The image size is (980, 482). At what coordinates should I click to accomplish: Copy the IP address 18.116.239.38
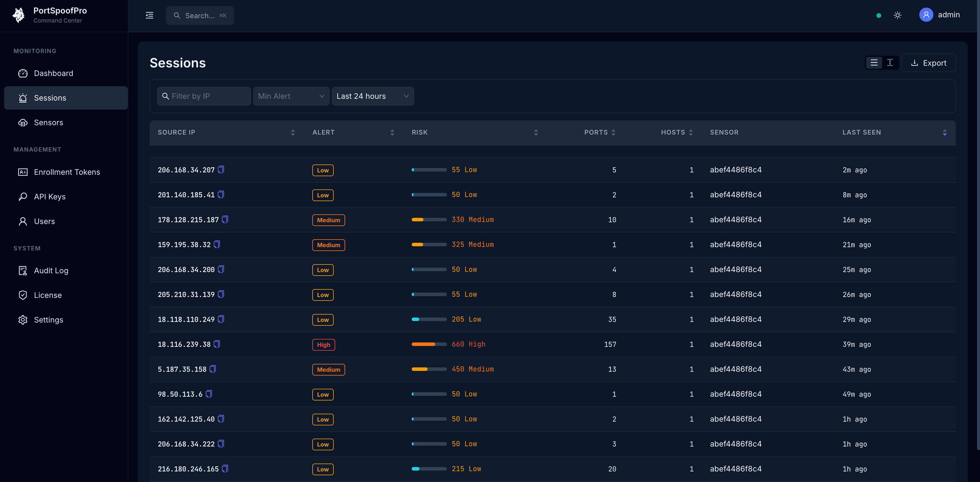pyautogui.click(x=217, y=344)
